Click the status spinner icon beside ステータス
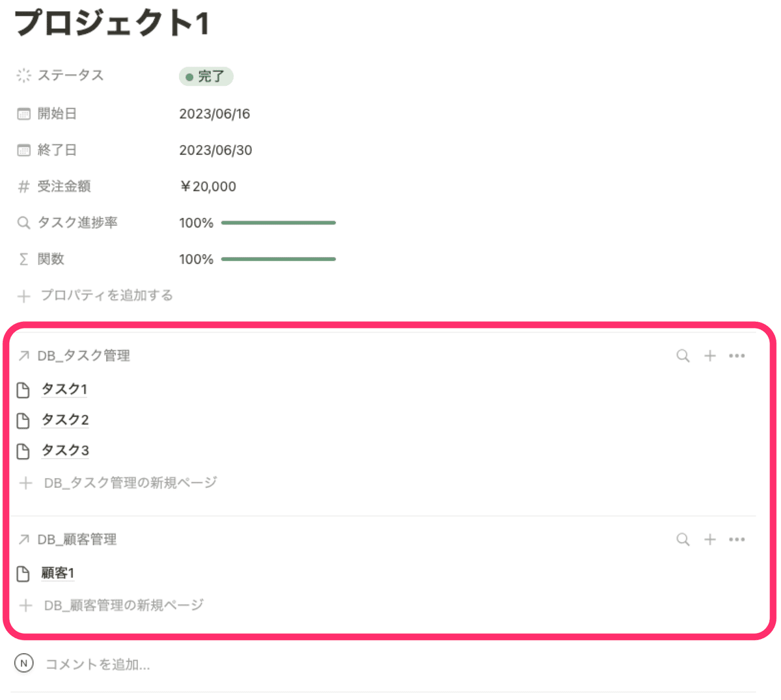Image resolution: width=781 pixels, height=700 pixels. pos(23,75)
